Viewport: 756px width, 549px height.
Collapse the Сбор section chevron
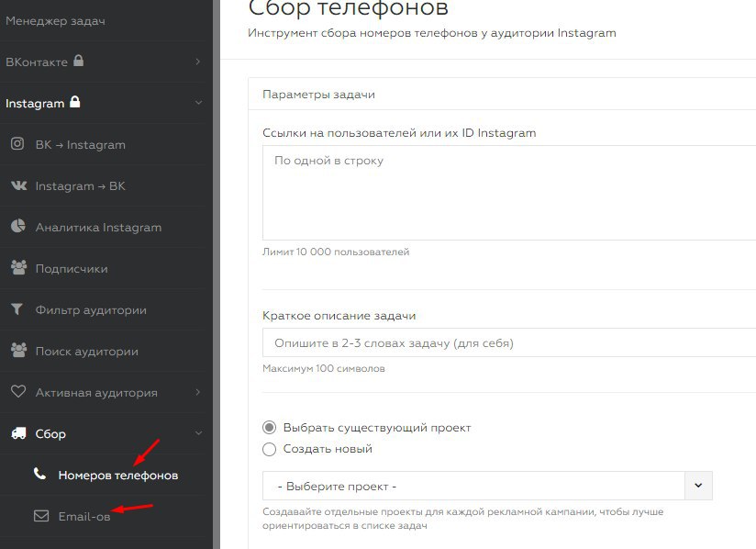199,433
